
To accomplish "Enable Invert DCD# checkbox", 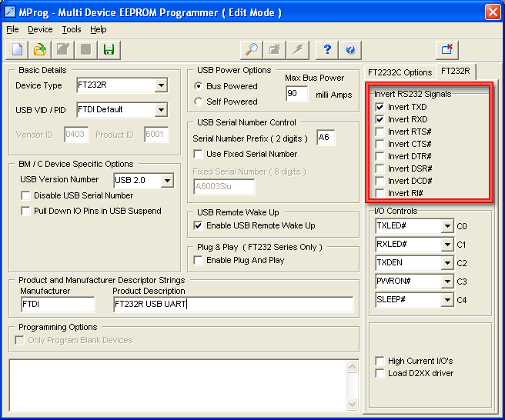I will tap(380, 181).
